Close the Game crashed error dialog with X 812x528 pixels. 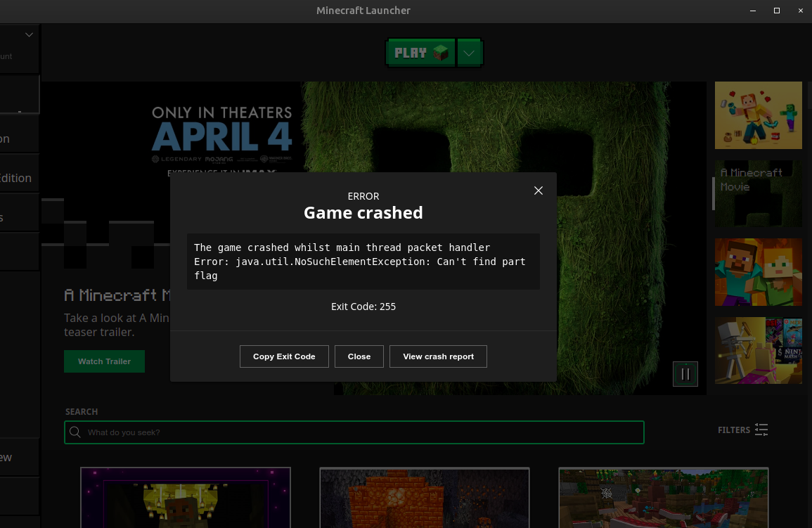(538, 191)
